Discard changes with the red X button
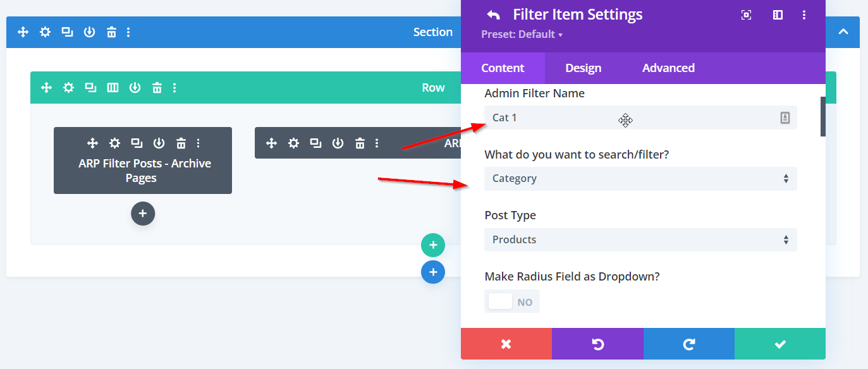The width and height of the screenshot is (868, 369). [506, 344]
